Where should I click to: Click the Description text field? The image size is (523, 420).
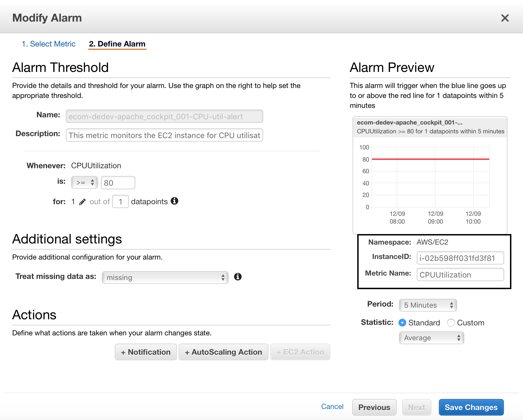pyautogui.click(x=164, y=135)
